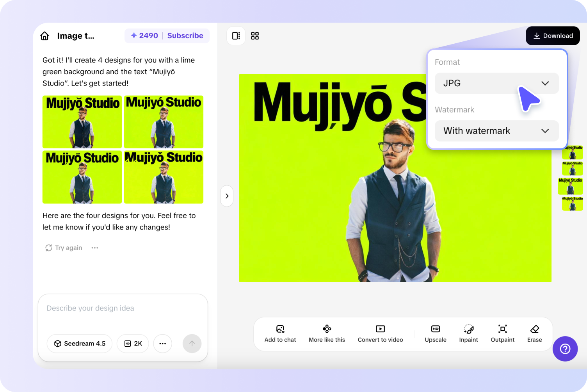Switch to grid view layout
Image resolution: width=587 pixels, height=392 pixels.
click(x=255, y=36)
